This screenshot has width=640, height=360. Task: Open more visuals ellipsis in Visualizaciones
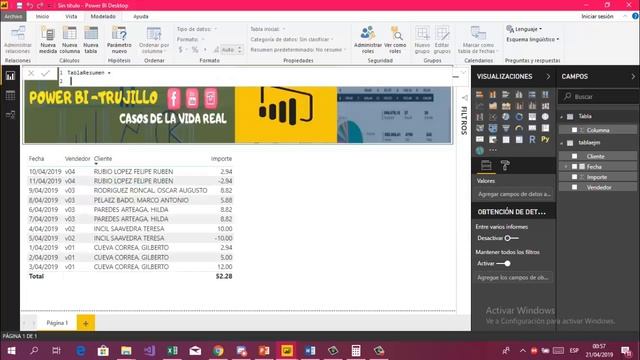tap(493, 150)
